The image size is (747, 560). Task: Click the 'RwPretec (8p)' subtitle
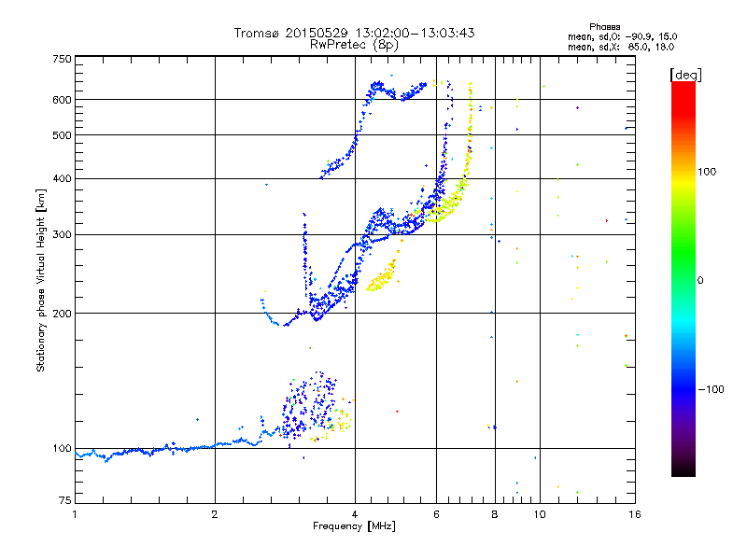354,45
